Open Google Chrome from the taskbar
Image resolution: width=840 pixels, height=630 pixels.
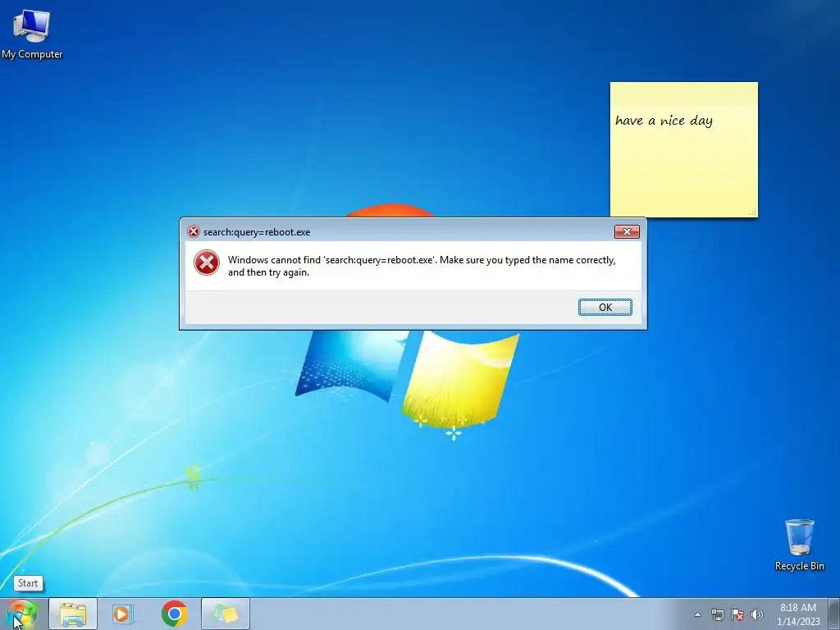tap(174, 614)
